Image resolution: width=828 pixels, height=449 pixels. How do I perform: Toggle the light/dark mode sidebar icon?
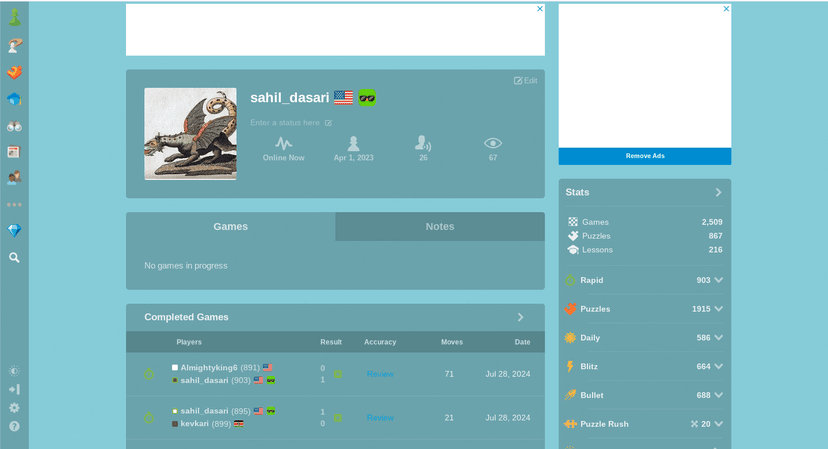click(14, 371)
